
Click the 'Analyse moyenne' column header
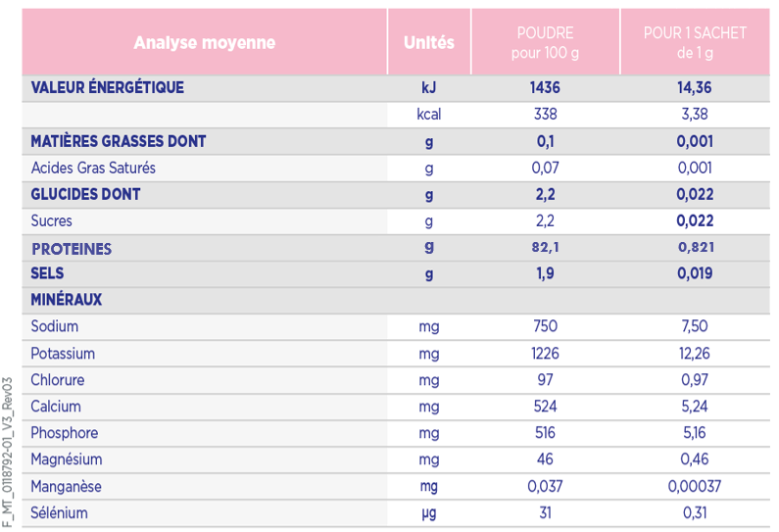(x=204, y=42)
